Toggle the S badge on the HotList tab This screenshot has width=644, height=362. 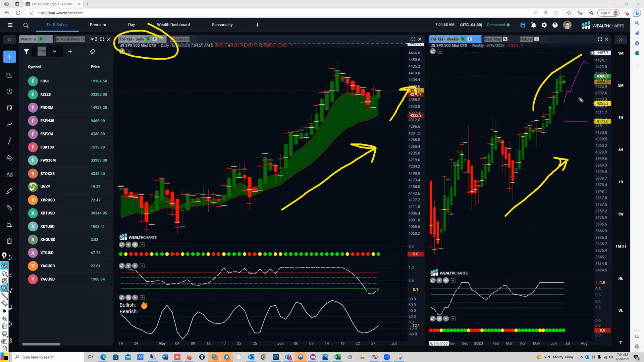(537, 39)
